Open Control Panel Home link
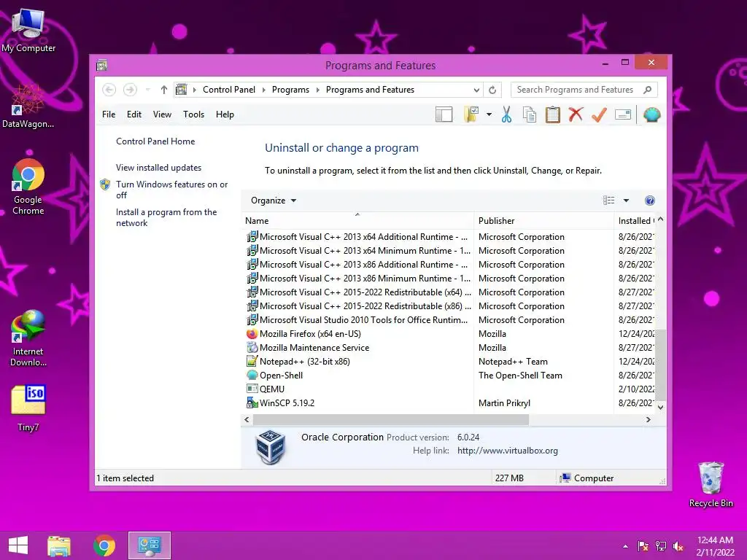Viewport: 747px width, 560px height. point(155,141)
